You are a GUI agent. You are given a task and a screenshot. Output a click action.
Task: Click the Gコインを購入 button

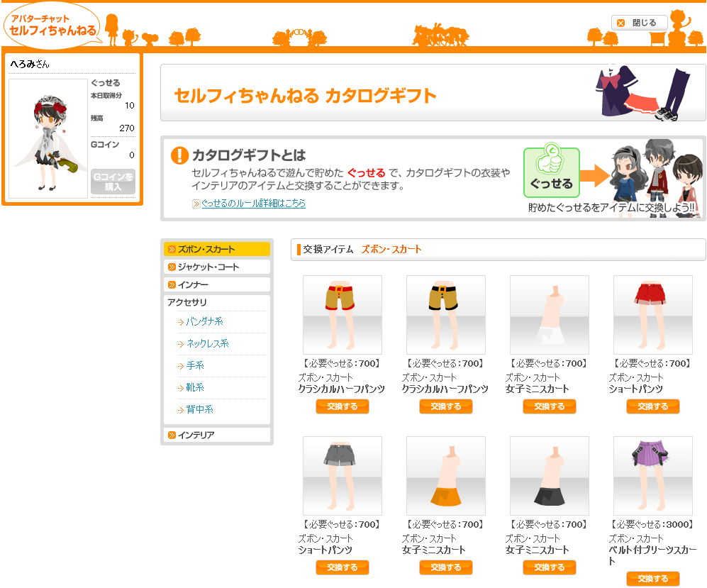(113, 182)
